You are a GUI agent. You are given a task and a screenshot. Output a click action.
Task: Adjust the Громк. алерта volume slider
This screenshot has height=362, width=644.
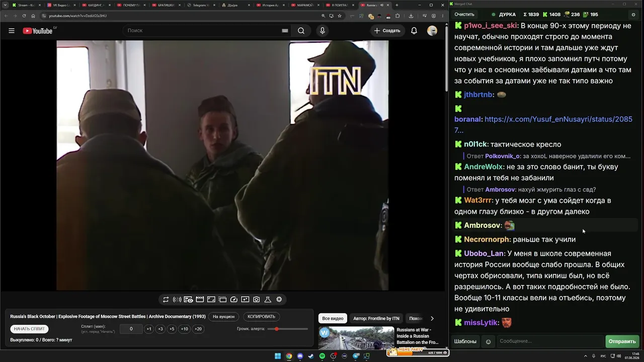click(x=288, y=329)
